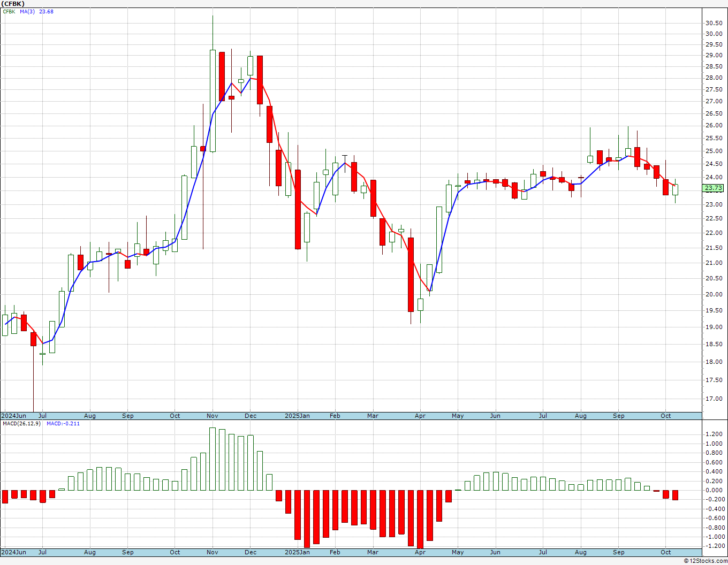
Task: Click the MA(3) indicator label
Action: pyautogui.click(x=27, y=12)
